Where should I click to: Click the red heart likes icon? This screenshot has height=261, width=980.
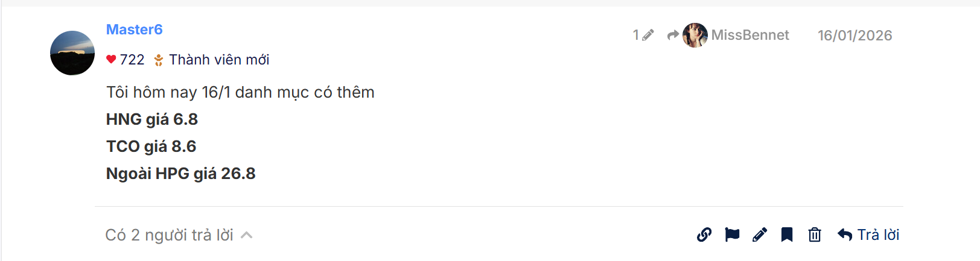point(111,59)
